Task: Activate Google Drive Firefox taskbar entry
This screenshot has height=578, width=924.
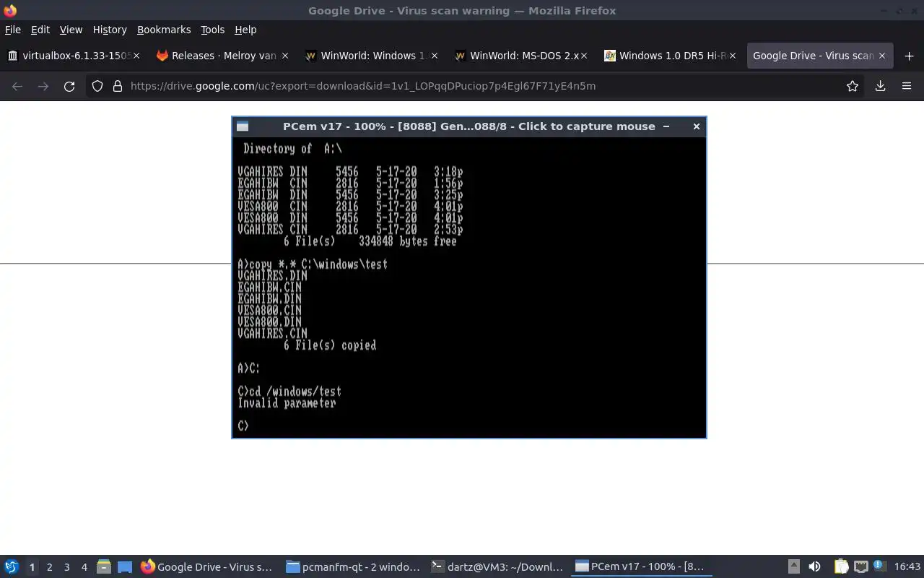Action: (207, 567)
